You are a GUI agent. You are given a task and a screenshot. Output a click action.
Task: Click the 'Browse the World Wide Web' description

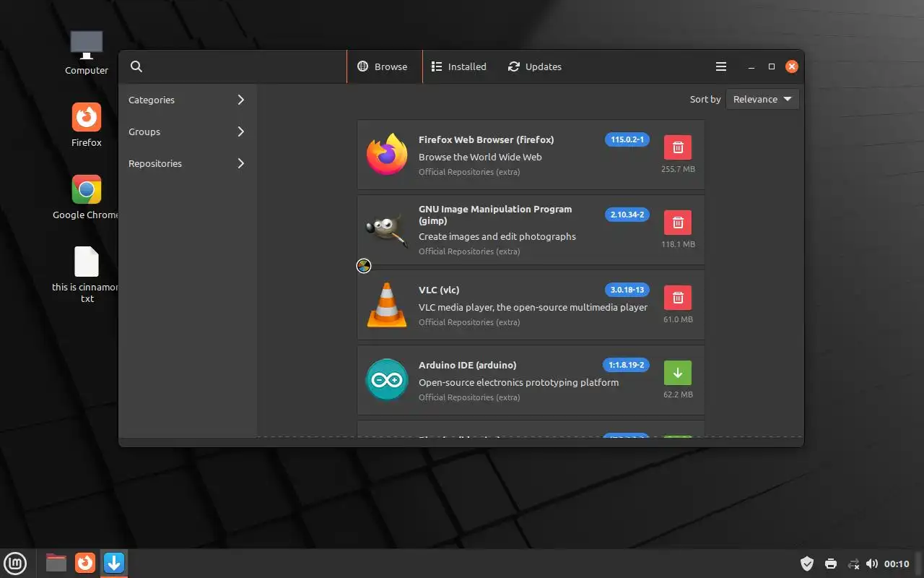point(480,157)
